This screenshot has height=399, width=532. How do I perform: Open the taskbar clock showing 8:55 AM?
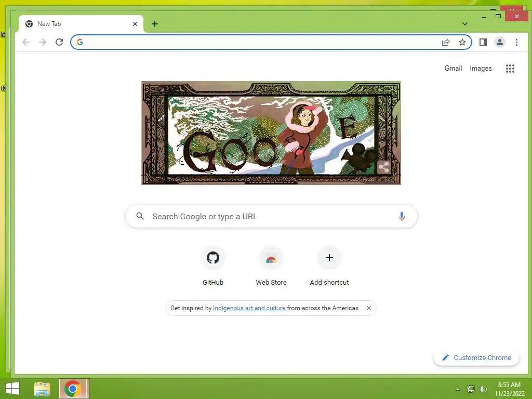click(509, 389)
